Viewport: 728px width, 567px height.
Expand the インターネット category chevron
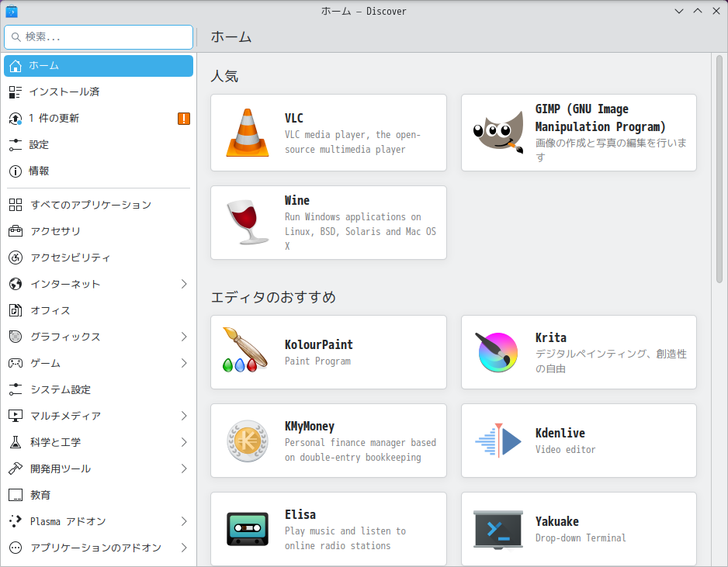coord(184,284)
